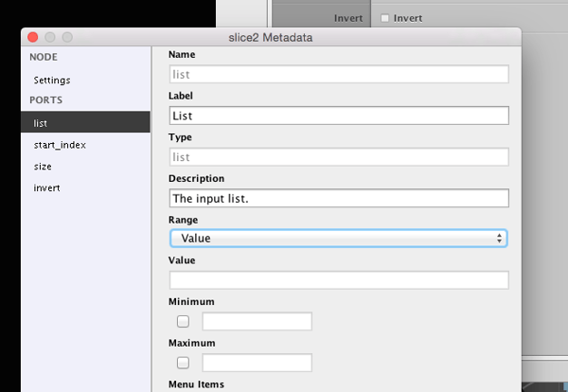This screenshot has width=568, height=392.
Task: Click the empty Value input field
Action: 339,280
